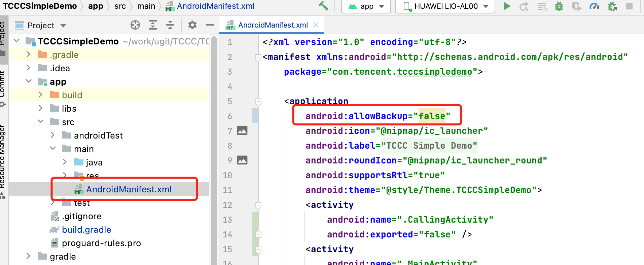644x265 pixels.
Task: Collapse the main folder
Action: [53, 148]
